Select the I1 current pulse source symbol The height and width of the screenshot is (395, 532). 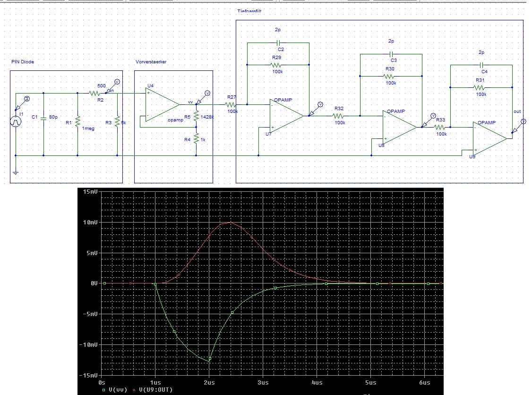[x=16, y=121]
